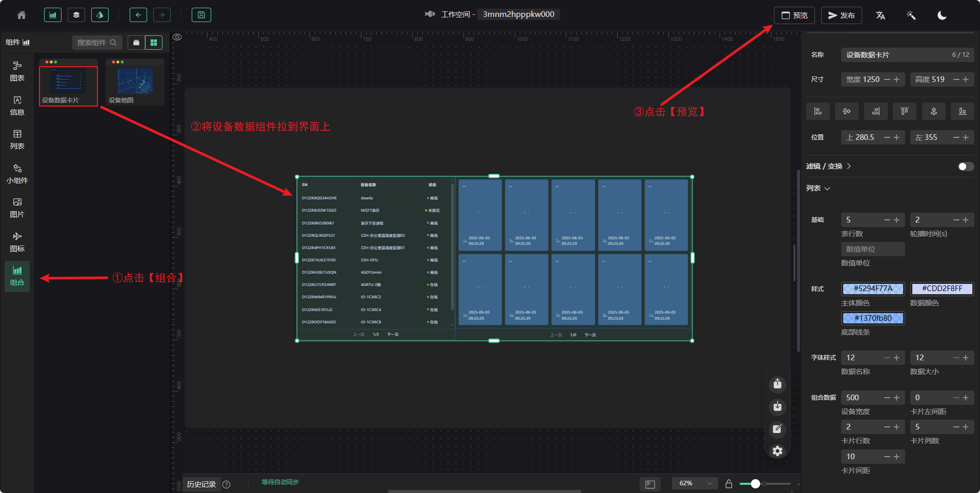
Task: Click the 预览 preview button
Action: (794, 15)
